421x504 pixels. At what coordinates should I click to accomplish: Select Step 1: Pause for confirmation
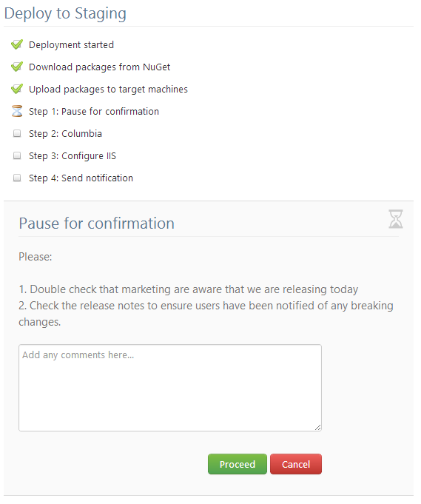[x=94, y=111]
